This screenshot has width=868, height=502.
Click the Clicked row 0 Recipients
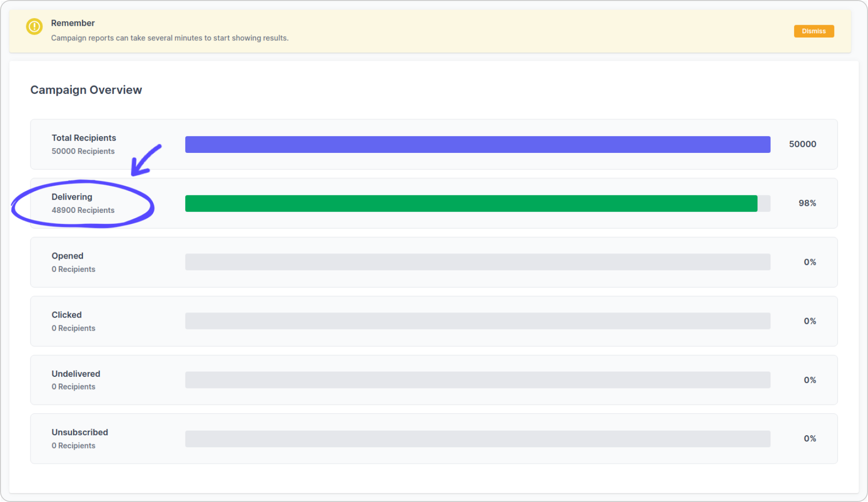pyautogui.click(x=73, y=328)
